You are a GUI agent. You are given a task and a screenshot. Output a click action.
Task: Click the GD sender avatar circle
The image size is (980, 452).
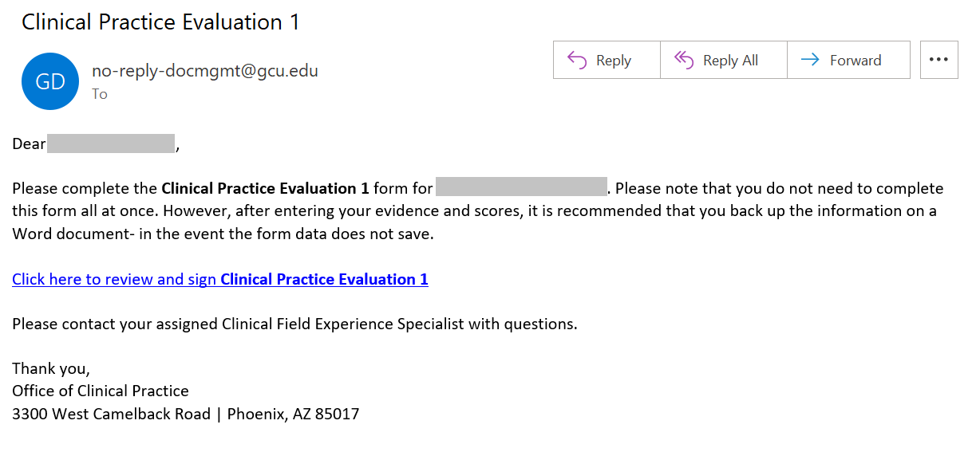tap(50, 81)
